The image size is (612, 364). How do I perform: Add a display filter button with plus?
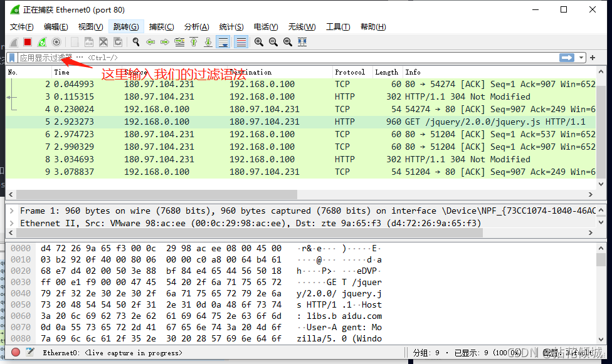[x=593, y=58]
